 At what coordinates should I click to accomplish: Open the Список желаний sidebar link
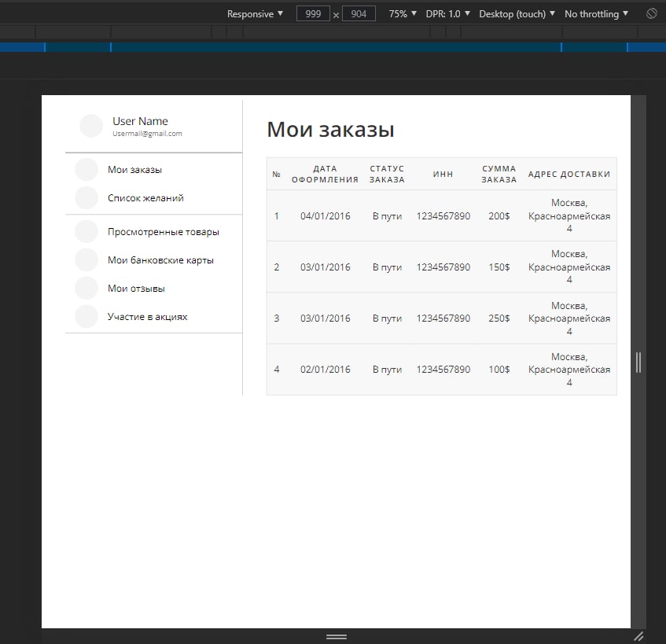click(145, 198)
